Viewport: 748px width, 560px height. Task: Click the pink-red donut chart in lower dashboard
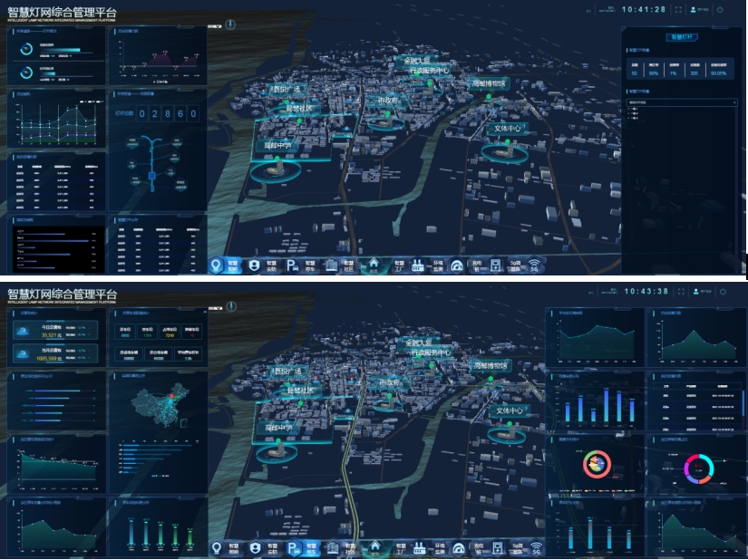597,465
